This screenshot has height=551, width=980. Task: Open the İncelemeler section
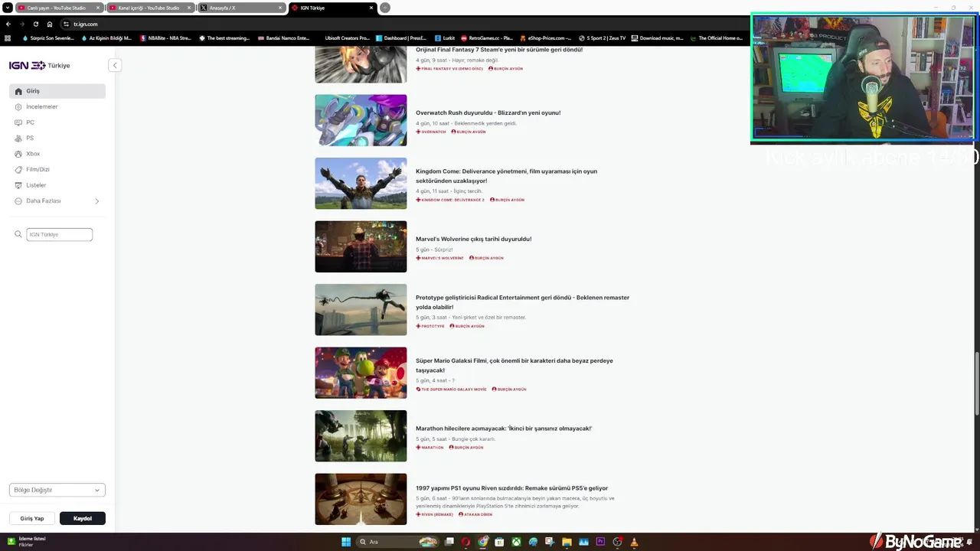coord(57,106)
